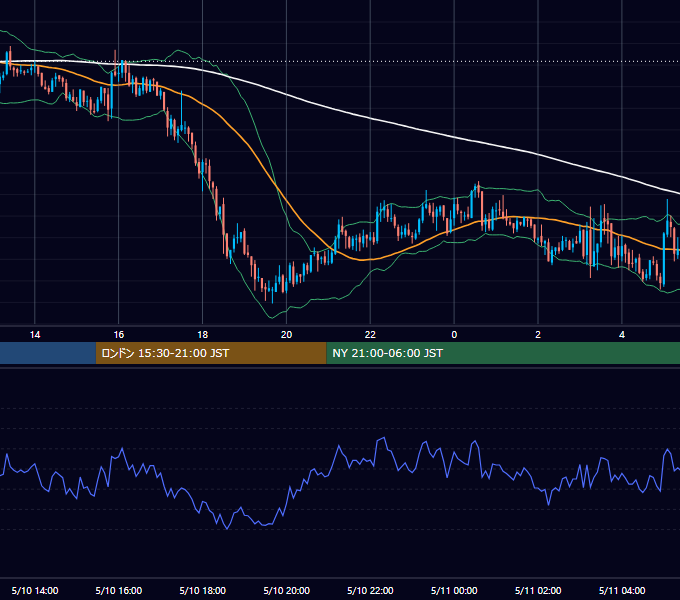Click the 5/10 18:00 time label
The image size is (680, 600).
pos(203,590)
